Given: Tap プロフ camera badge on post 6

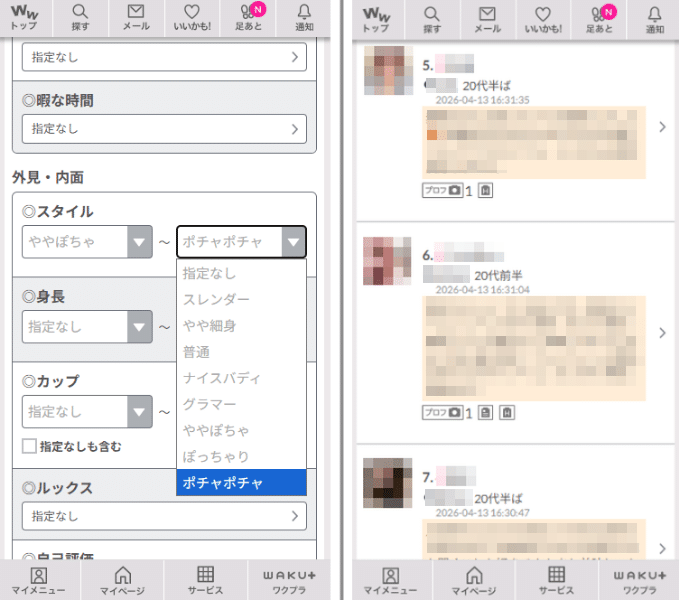Looking at the screenshot, I should click(443, 413).
